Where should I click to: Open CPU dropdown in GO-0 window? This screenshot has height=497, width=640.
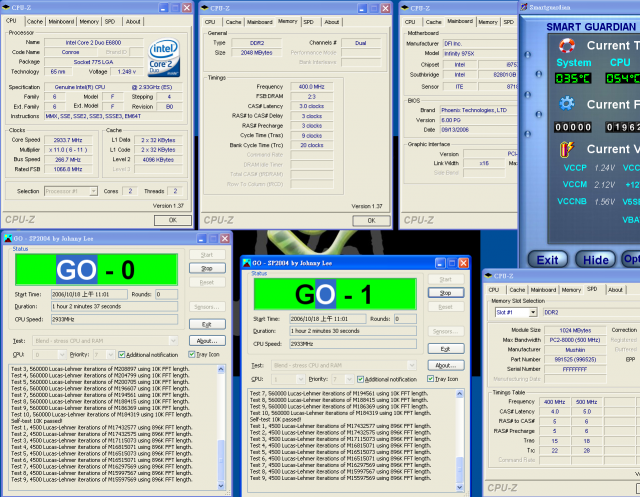(62, 355)
